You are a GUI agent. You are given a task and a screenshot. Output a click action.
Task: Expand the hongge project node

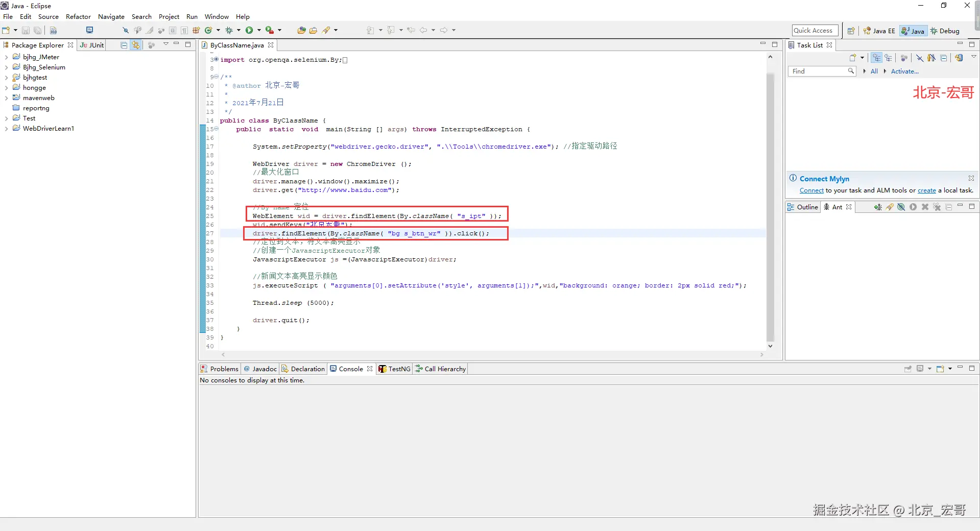[6, 88]
